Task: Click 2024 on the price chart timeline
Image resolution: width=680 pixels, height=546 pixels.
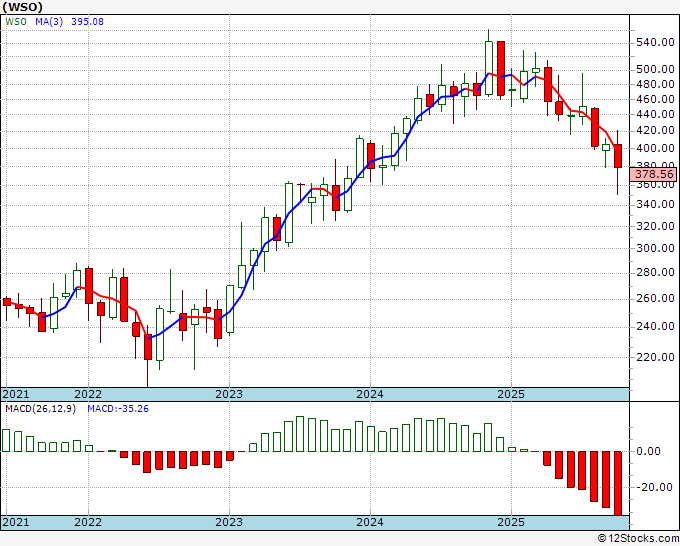Action: pos(370,394)
